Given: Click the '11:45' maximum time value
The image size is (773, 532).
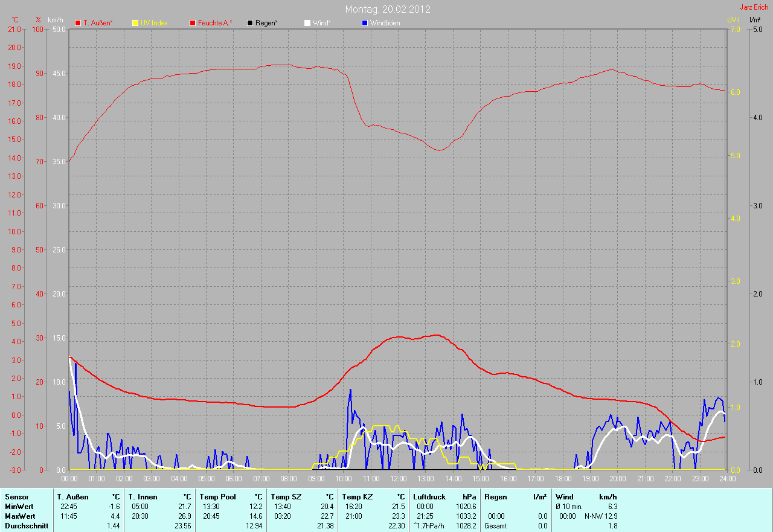Looking at the screenshot, I should [69, 516].
